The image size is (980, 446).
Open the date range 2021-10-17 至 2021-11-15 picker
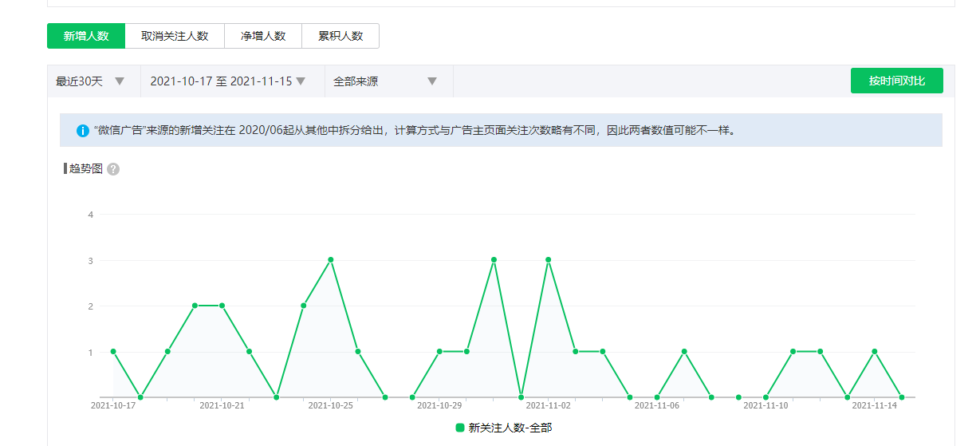pyautogui.click(x=229, y=81)
